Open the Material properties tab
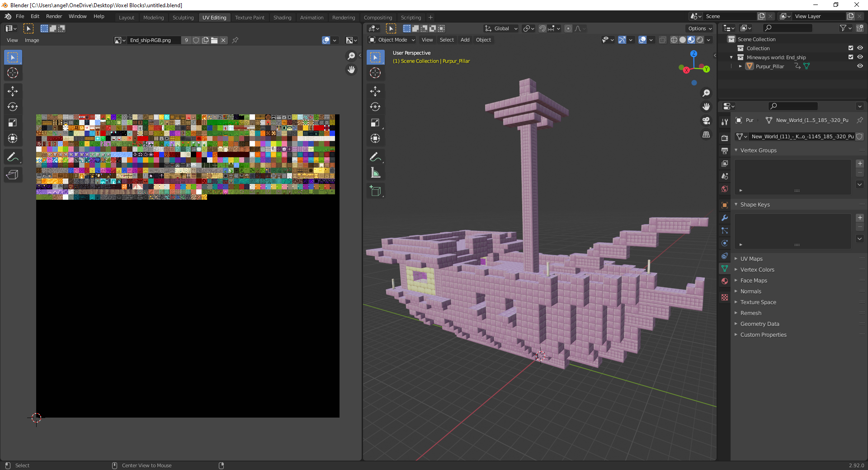The height and width of the screenshot is (470, 868). tap(725, 281)
